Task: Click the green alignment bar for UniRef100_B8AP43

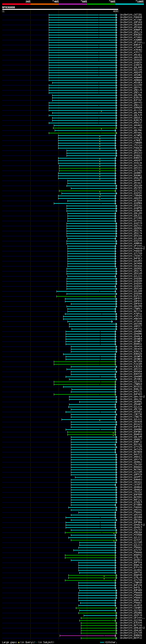Action: (x=91, y=555)
